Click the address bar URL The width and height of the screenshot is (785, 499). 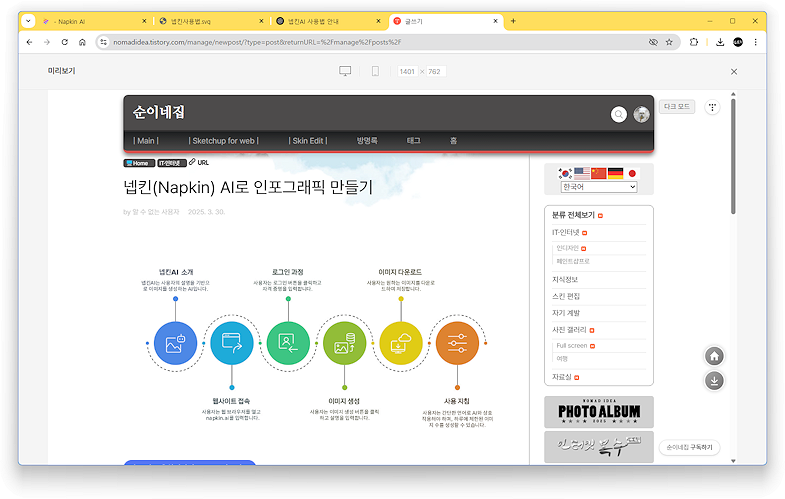tap(257, 42)
